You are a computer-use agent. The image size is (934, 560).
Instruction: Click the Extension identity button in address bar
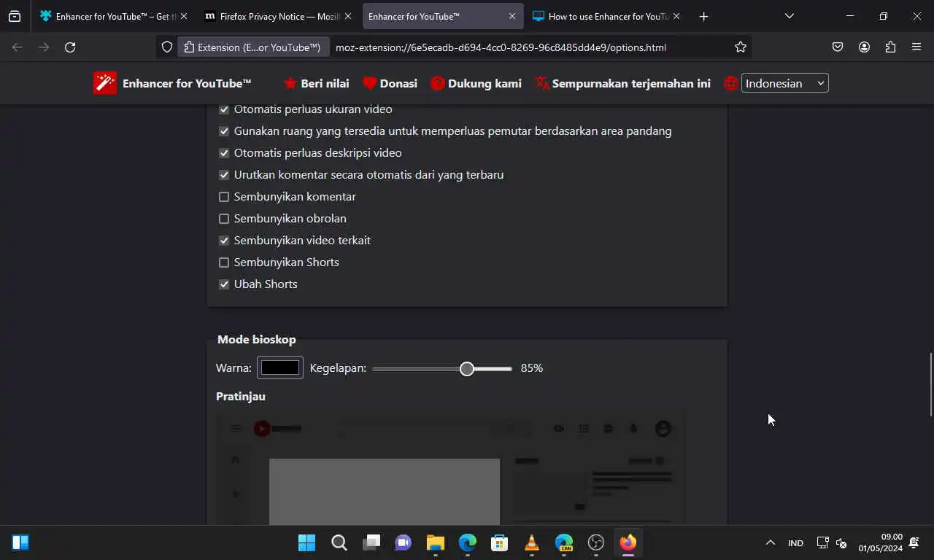click(x=253, y=47)
